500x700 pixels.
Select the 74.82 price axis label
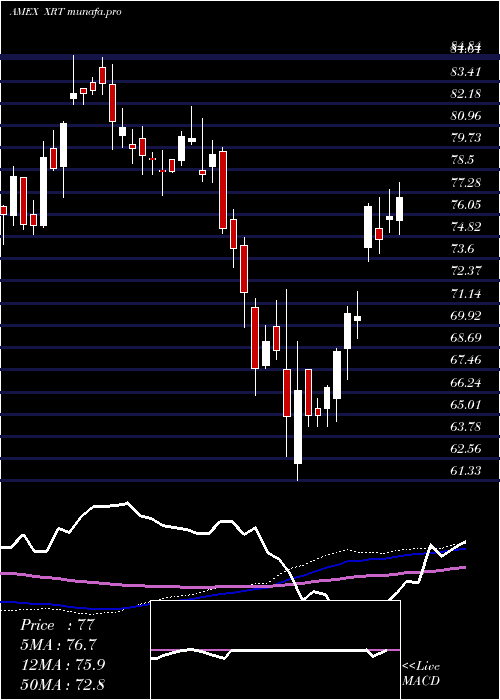point(467,227)
